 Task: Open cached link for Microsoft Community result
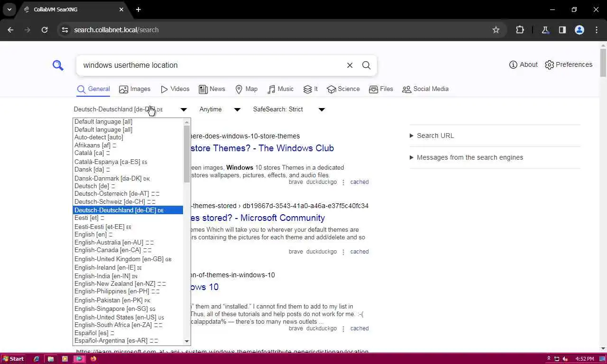[359, 252]
